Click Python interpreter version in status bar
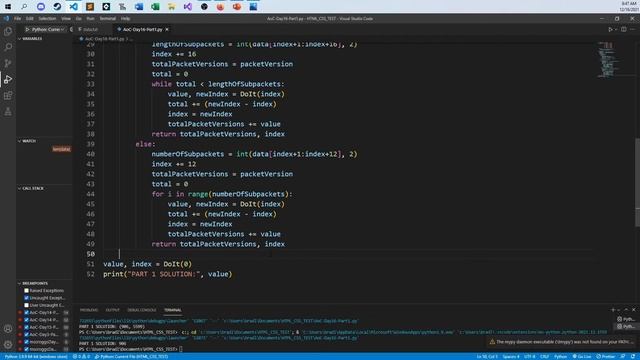Image resolution: width=640 pixels, height=360 pixels. point(36,356)
